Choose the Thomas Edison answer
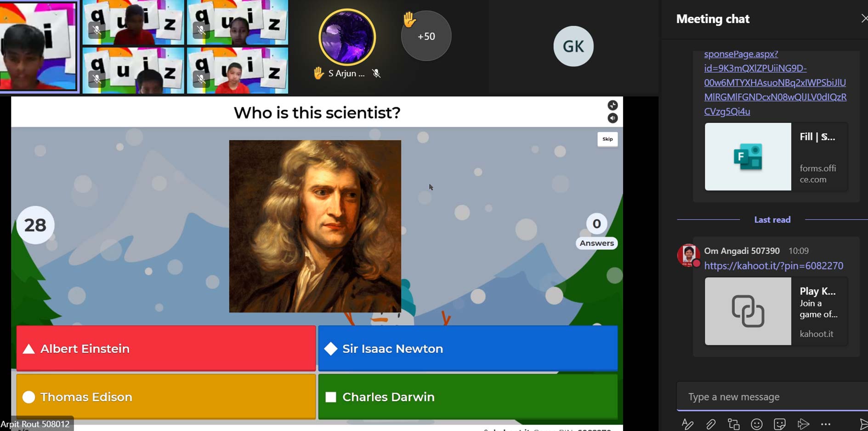The image size is (868, 431). (x=166, y=397)
